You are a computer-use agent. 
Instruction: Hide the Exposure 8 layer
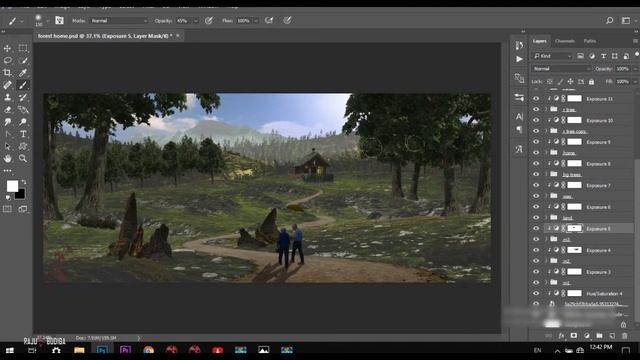(536, 164)
